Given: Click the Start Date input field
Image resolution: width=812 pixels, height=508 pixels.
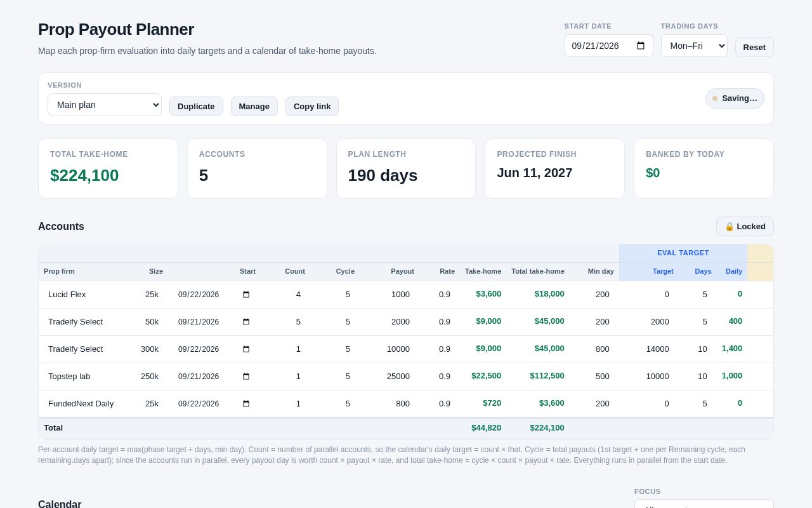Looking at the screenshot, I should (x=609, y=46).
